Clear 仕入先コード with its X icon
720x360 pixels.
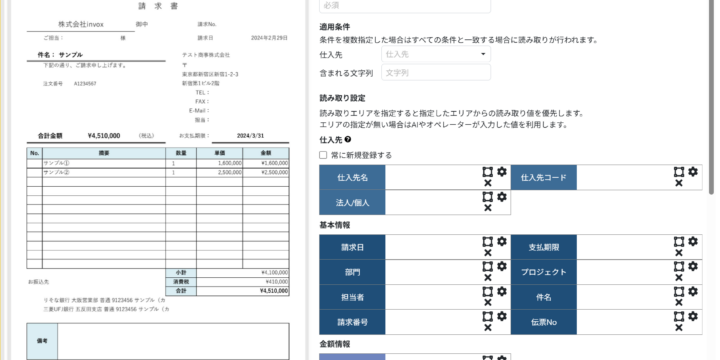(679, 183)
